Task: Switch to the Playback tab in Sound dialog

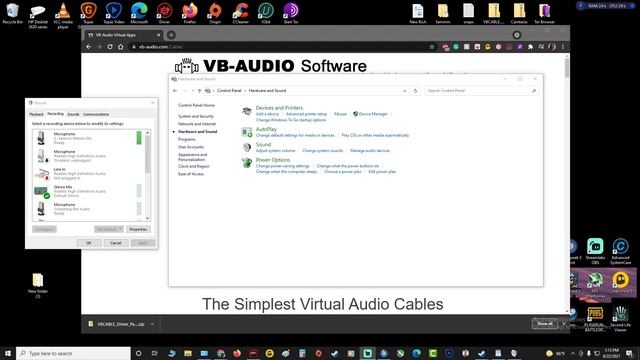Action: click(x=36, y=114)
